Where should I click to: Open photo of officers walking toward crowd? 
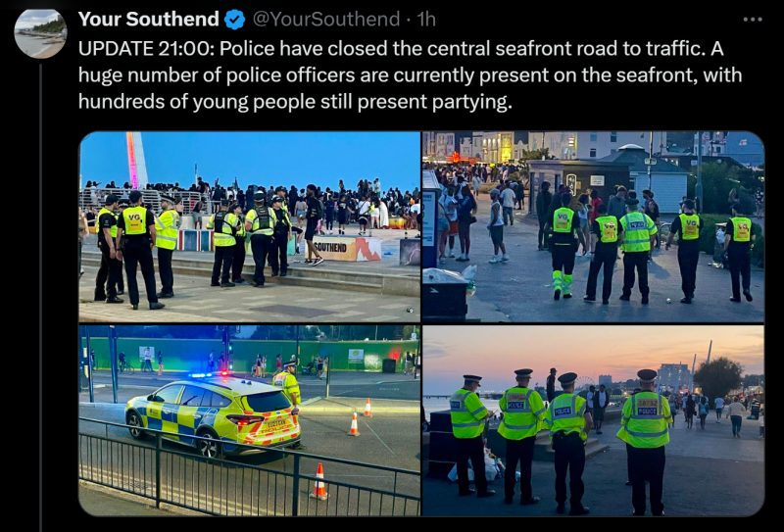pyautogui.click(x=593, y=226)
